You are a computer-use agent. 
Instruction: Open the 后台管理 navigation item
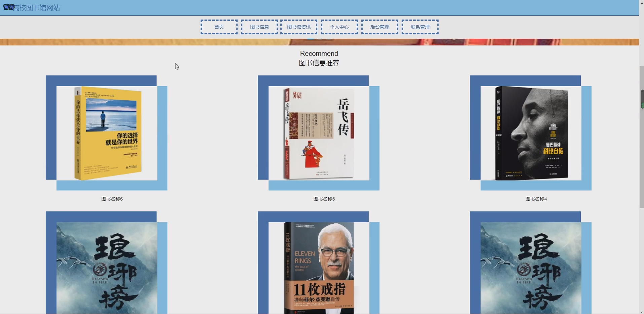pyautogui.click(x=380, y=27)
